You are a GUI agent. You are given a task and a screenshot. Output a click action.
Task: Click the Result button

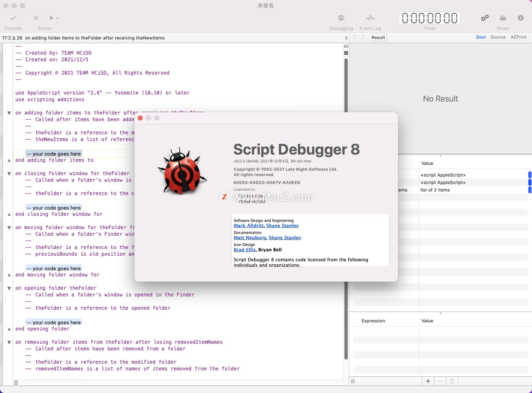[x=378, y=37]
